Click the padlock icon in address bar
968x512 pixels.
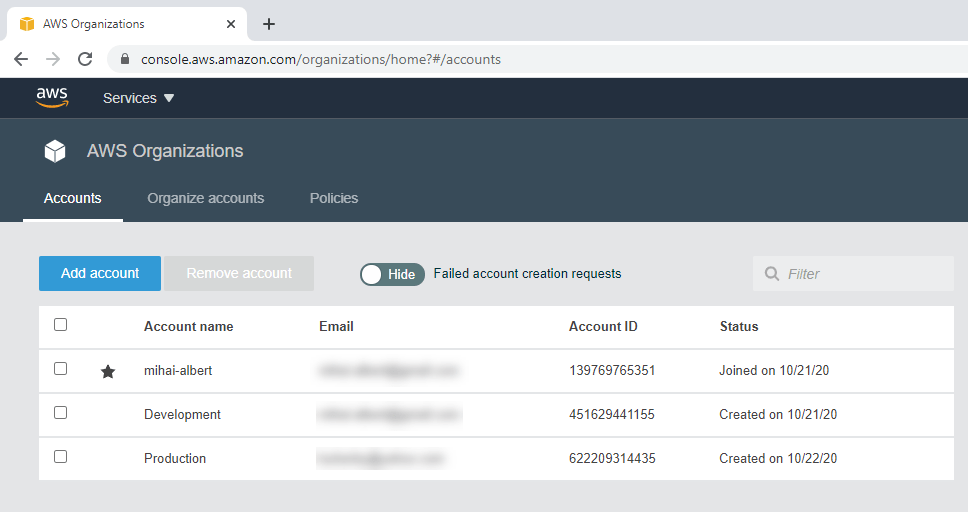125,59
